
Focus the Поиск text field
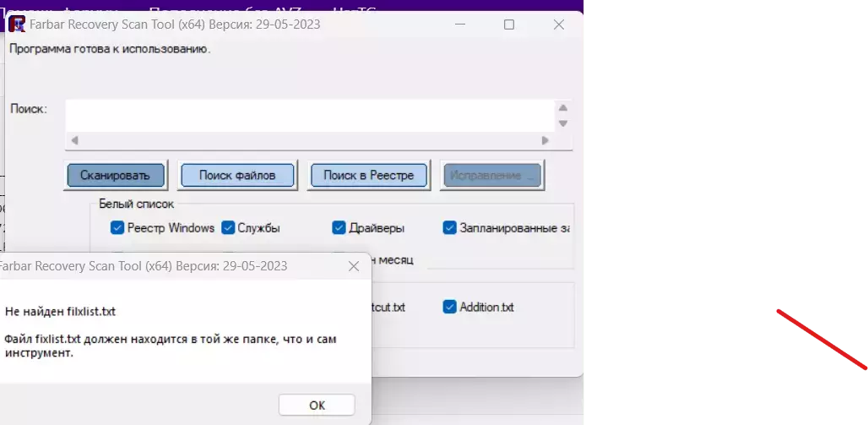[310, 116]
